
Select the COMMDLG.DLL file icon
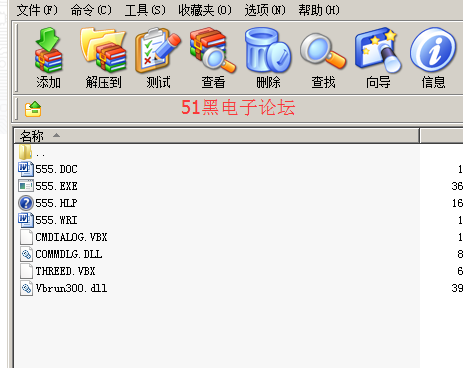point(26,254)
